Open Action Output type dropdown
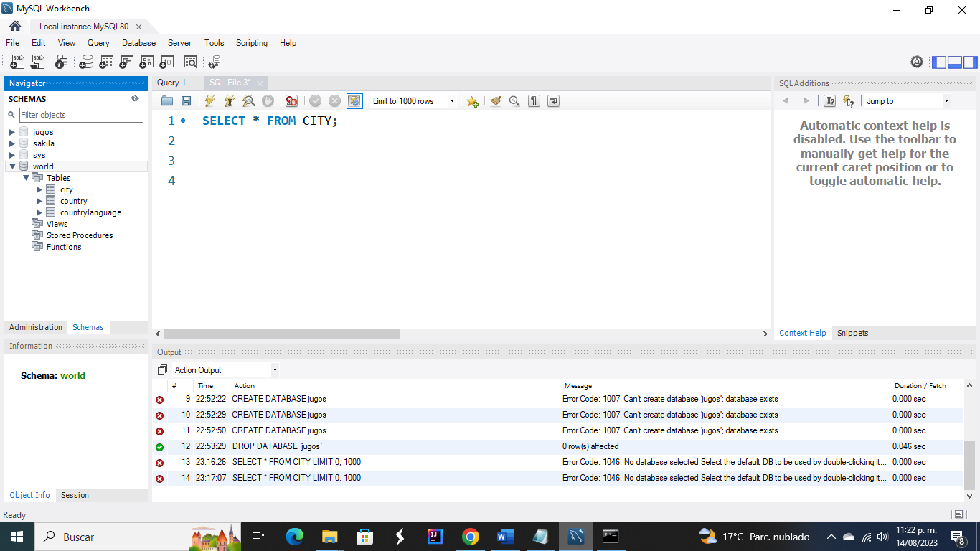 275,370
